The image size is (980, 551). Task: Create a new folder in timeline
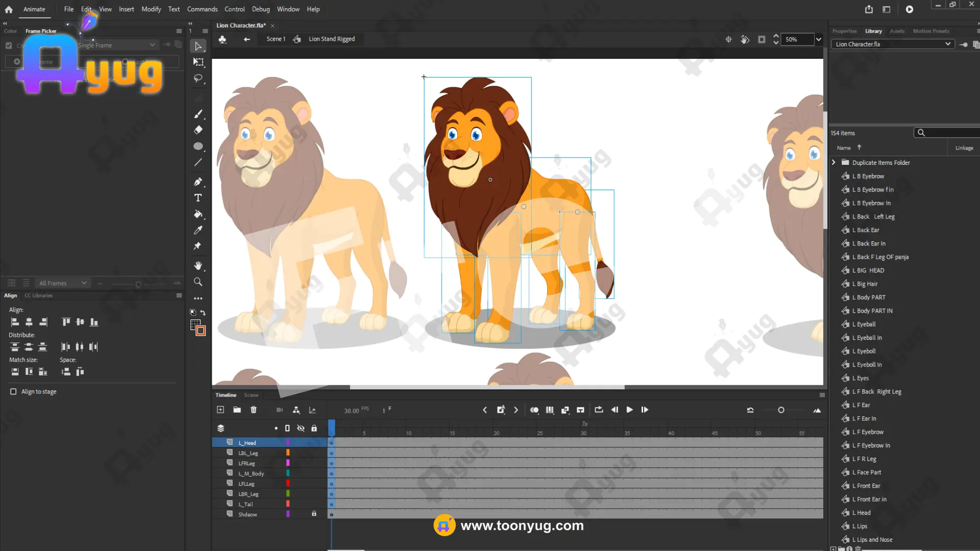point(237,410)
